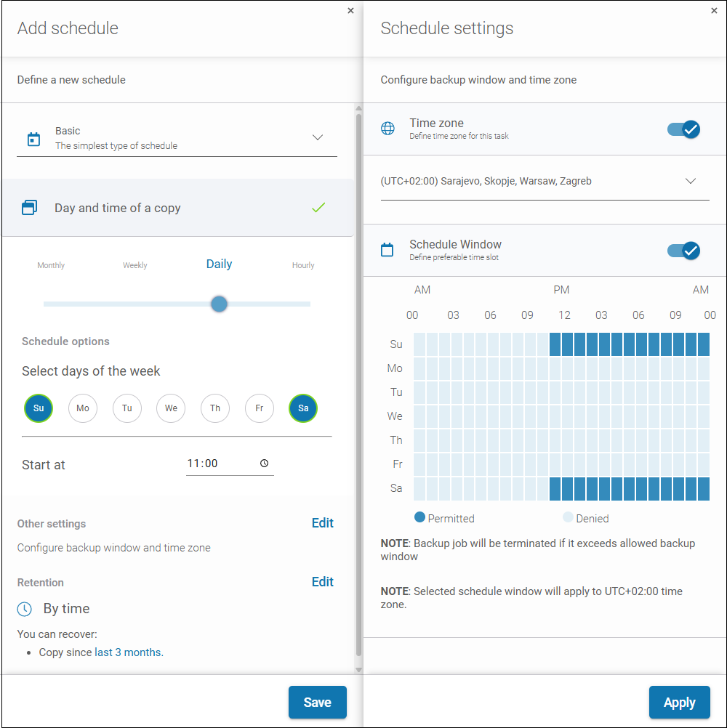Click the calendar icon beside Basic schedule

33,139
